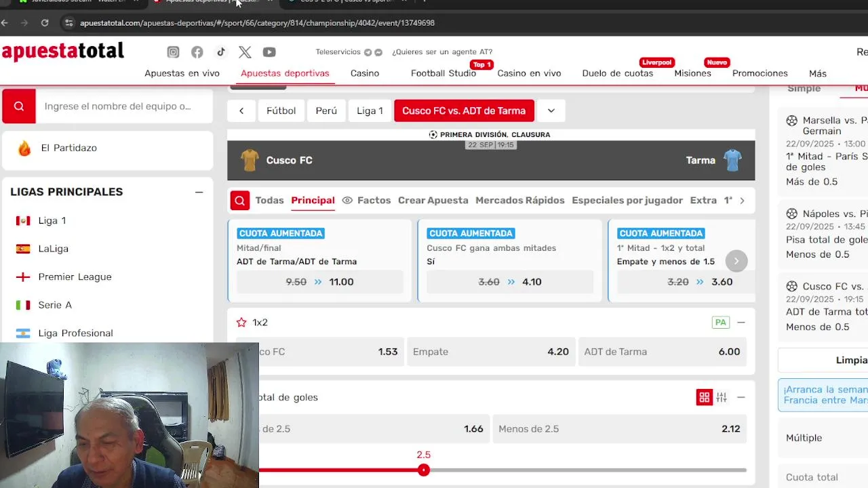This screenshot has height=488, width=868.
Task: Open slider settings icon in total de goles
Action: [x=722, y=397]
